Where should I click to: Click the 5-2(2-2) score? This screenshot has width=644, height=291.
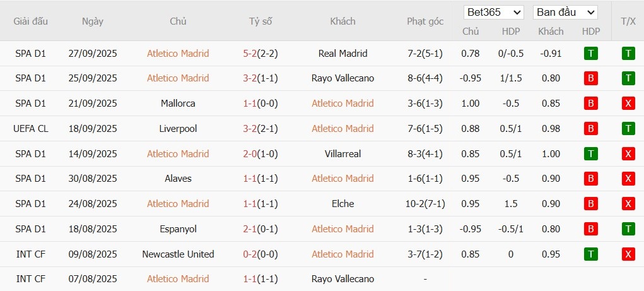[x=261, y=54]
